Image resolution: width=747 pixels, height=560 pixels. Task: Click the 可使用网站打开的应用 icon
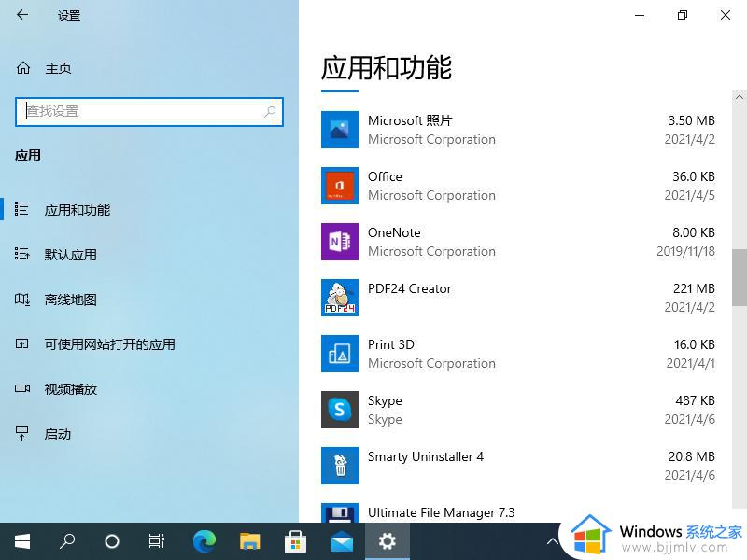click(21, 343)
